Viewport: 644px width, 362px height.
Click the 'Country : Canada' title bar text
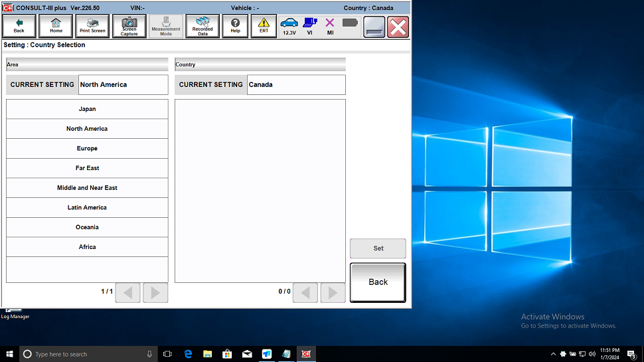pos(368,8)
